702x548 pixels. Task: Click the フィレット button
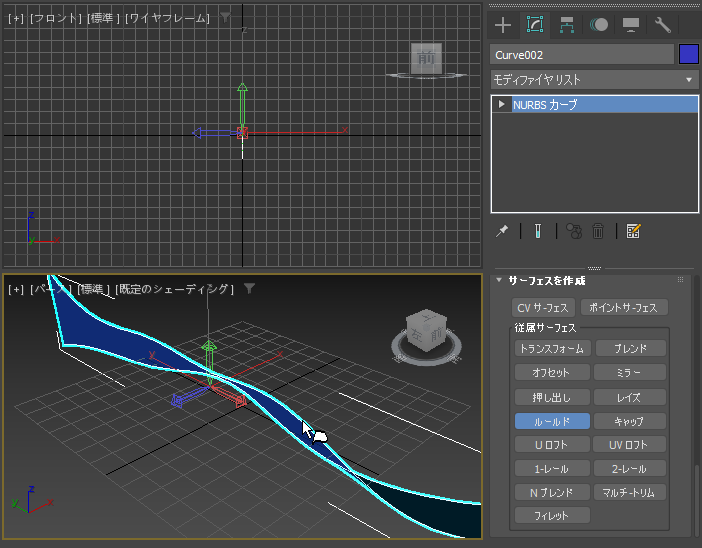pyautogui.click(x=552, y=515)
